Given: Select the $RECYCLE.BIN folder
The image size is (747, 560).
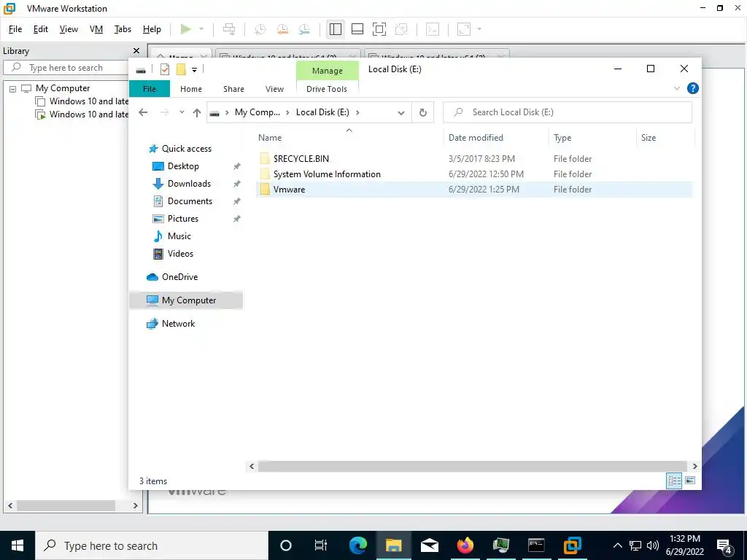Looking at the screenshot, I should point(474,158).
